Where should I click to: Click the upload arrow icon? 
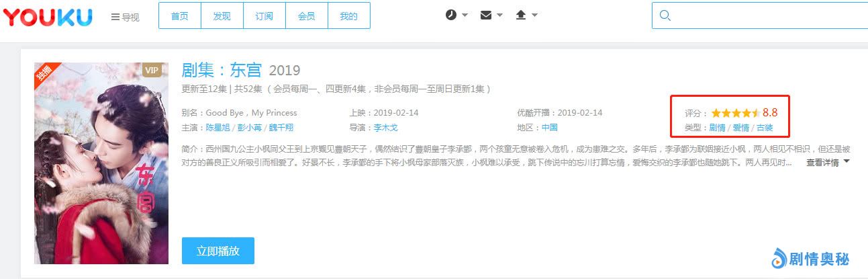click(x=520, y=15)
